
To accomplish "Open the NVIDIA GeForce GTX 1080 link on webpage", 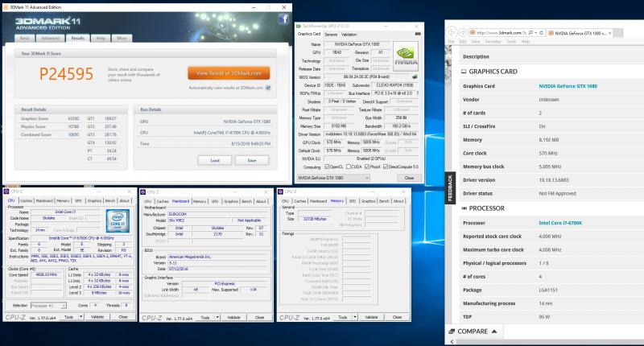I will 568,86.
